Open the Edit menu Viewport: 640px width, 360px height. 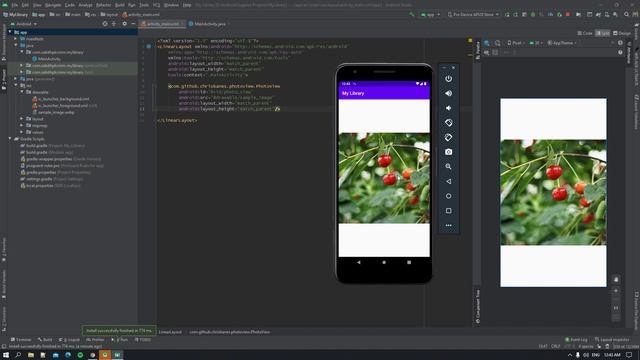[x=25, y=5]
